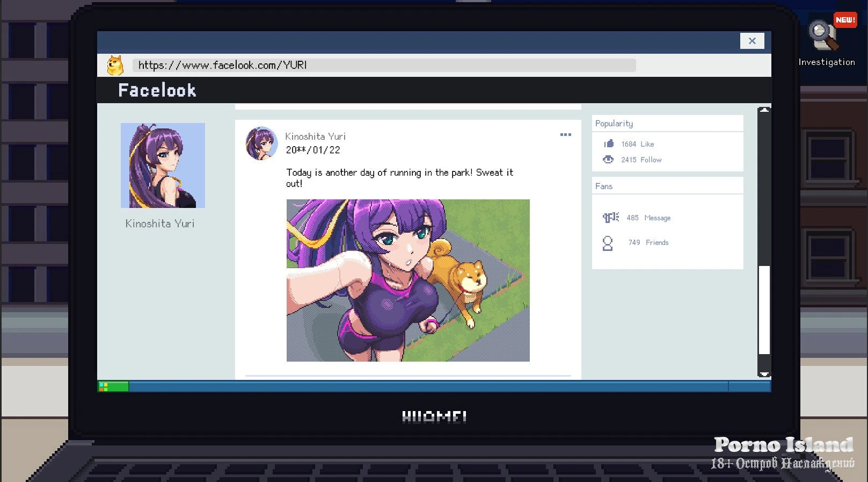Open Kinoshita Yuri's large profile picture
The height and width of the screenshot is (482, 868).
163,166
